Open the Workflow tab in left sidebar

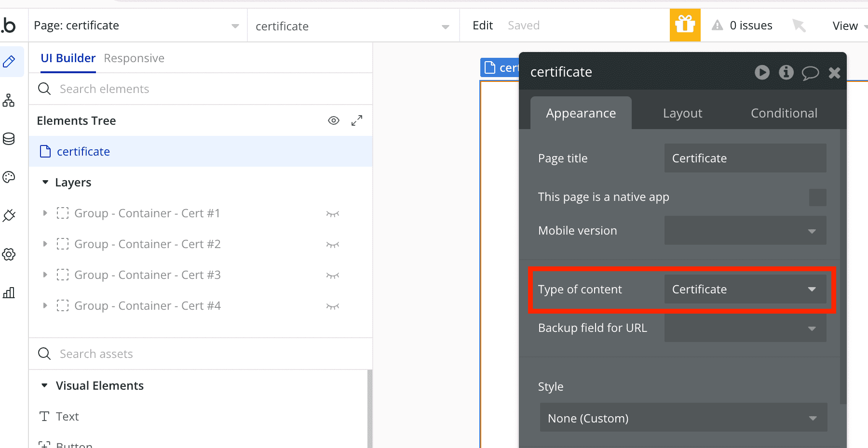[x=9, y=100]
